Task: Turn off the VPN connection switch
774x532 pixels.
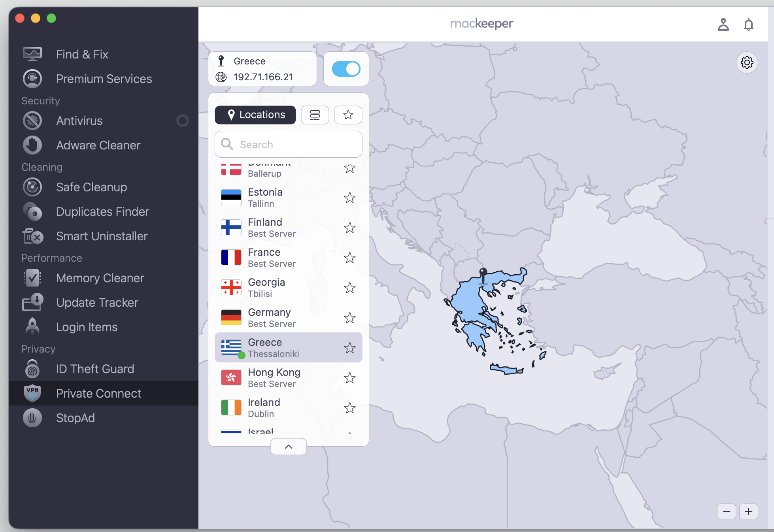Action: click(x=346, y=69)
